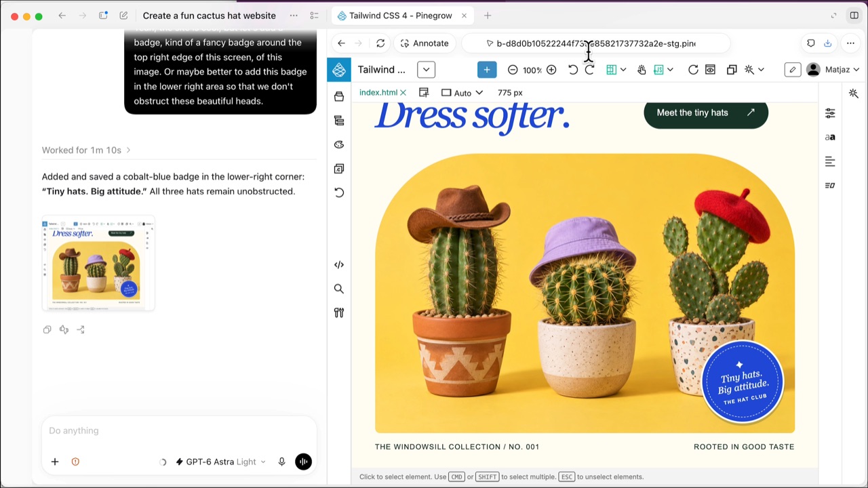Open the code editor brackets icon
Screen dimensions: 868x488
(339, 265)
